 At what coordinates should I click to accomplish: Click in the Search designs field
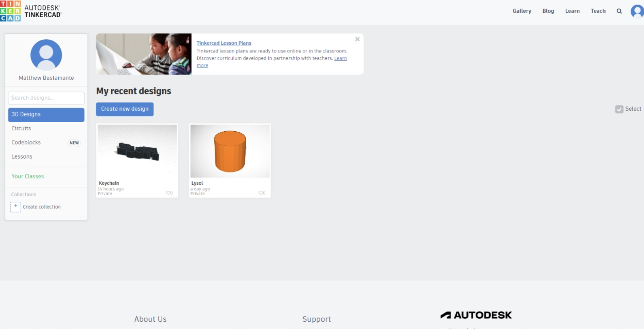(x=46, y=98)
